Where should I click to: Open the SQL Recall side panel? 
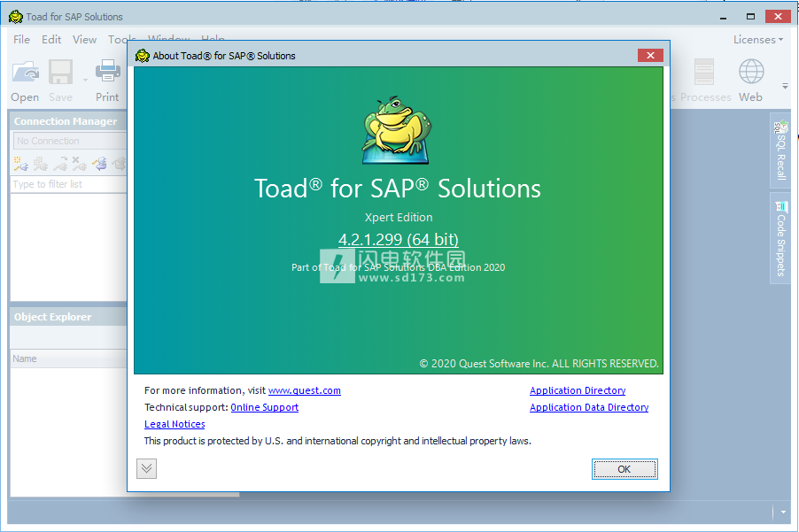(780, 151)
